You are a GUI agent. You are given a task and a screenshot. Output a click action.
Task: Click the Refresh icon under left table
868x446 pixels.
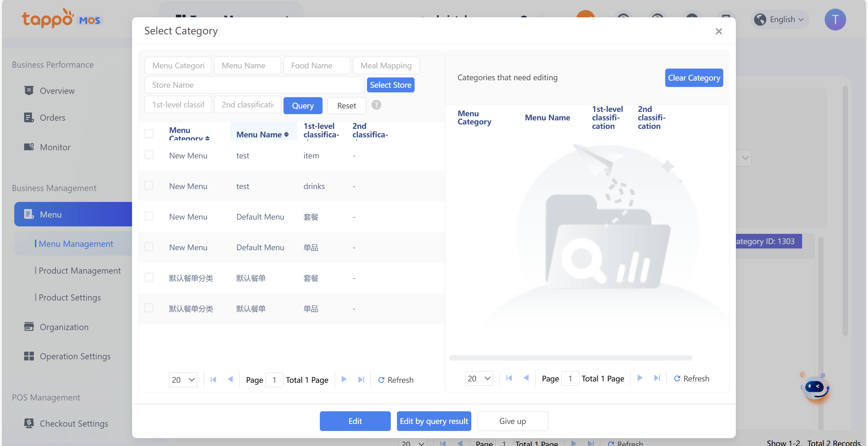tap(381, 380)
